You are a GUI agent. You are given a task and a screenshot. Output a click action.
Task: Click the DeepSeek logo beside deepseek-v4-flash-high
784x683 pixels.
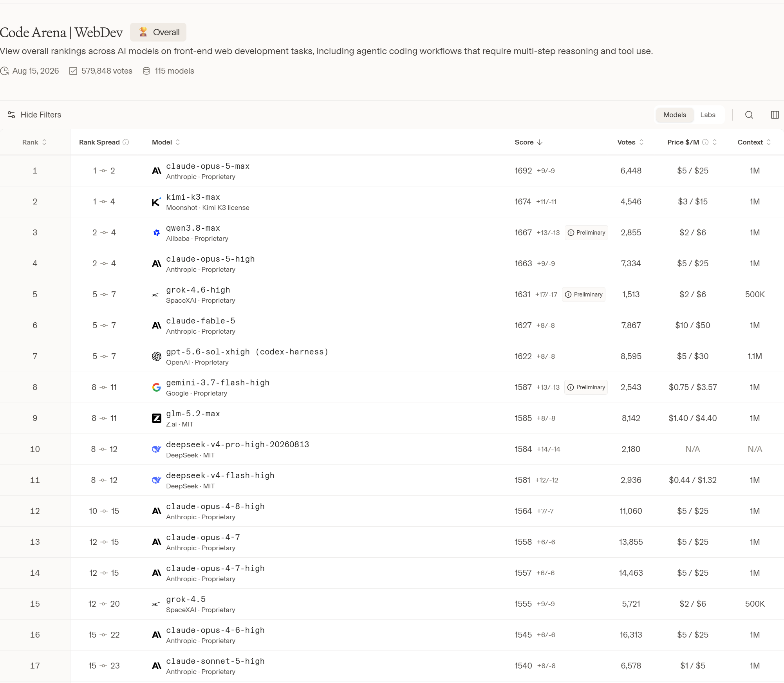(x=156, y=480)
